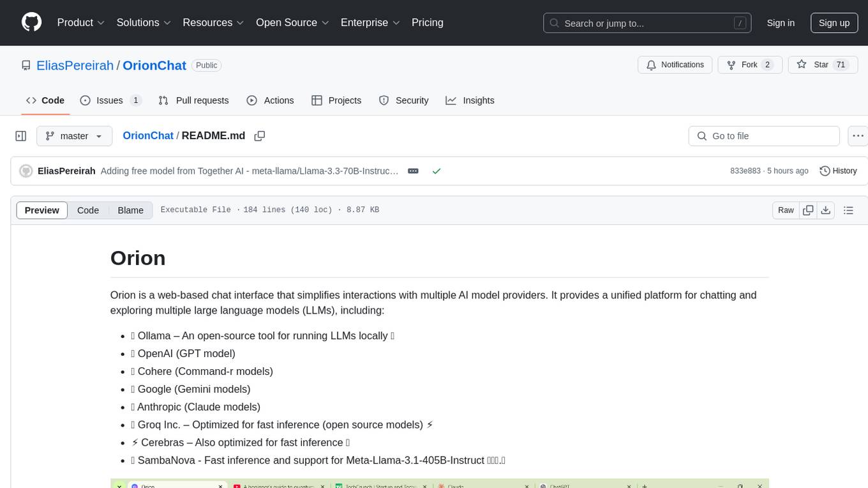Open the OrionChat repository link

tap(154, 65)
